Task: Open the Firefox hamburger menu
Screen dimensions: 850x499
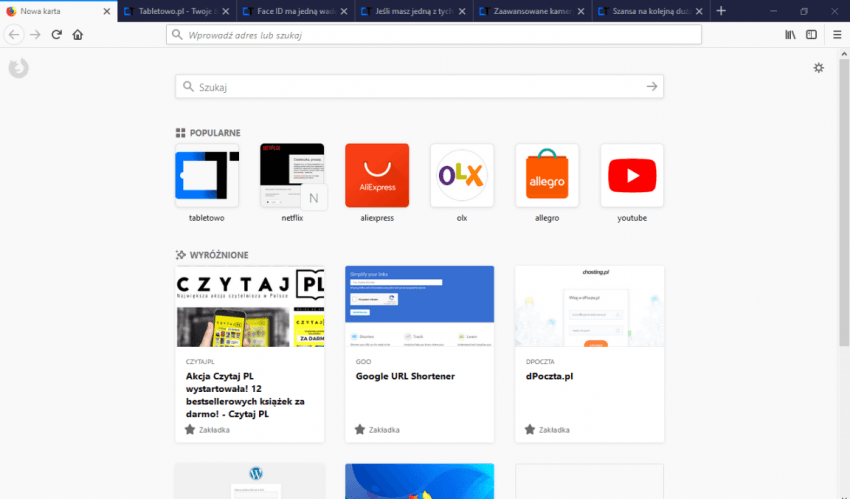Action: pos(837,35)
